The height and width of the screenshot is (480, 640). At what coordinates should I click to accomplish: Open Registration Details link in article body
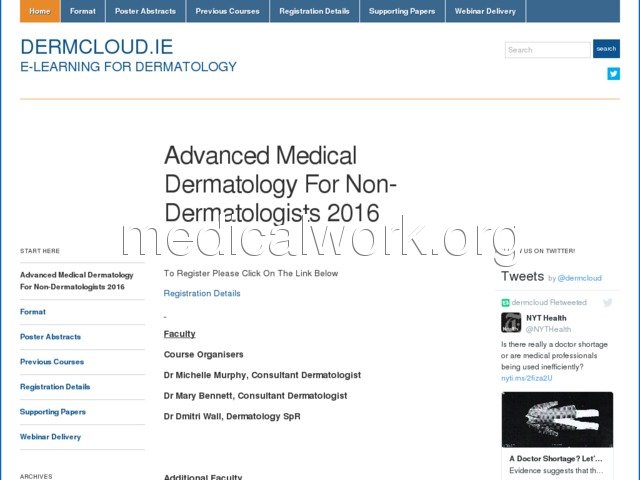click(x=202, y=293)
